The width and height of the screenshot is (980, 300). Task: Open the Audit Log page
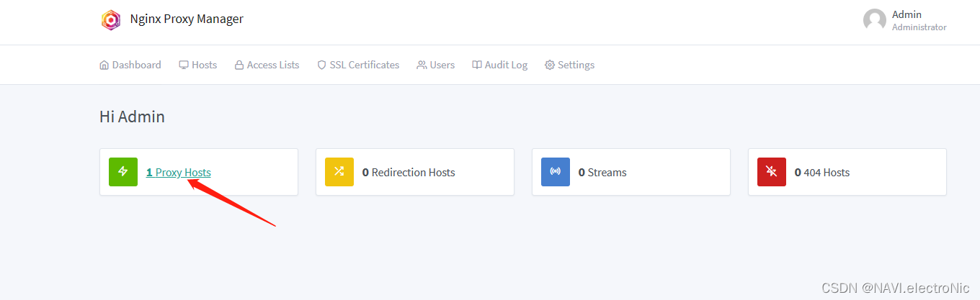500,65
